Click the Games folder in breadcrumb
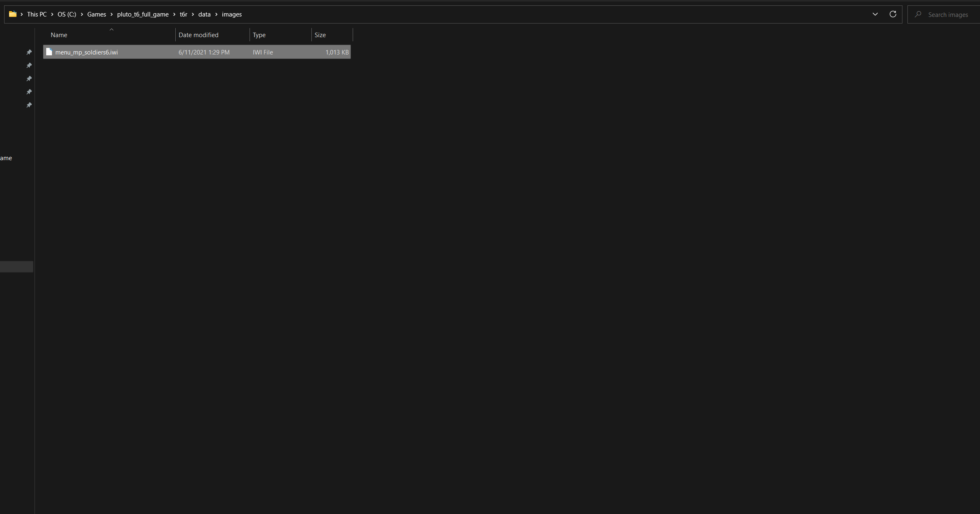This screenshot has height=514, width=980. (97, 14)
